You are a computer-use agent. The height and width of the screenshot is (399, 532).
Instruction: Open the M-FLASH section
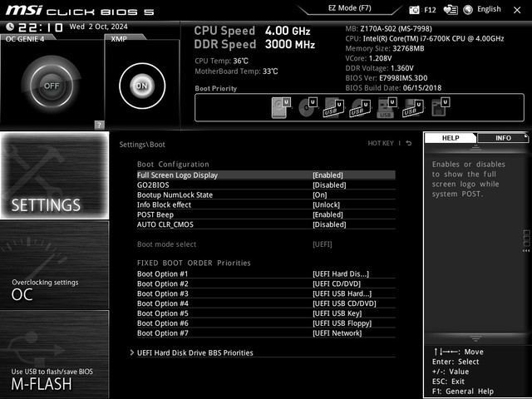pyautogui.click(x=55, y=354)
